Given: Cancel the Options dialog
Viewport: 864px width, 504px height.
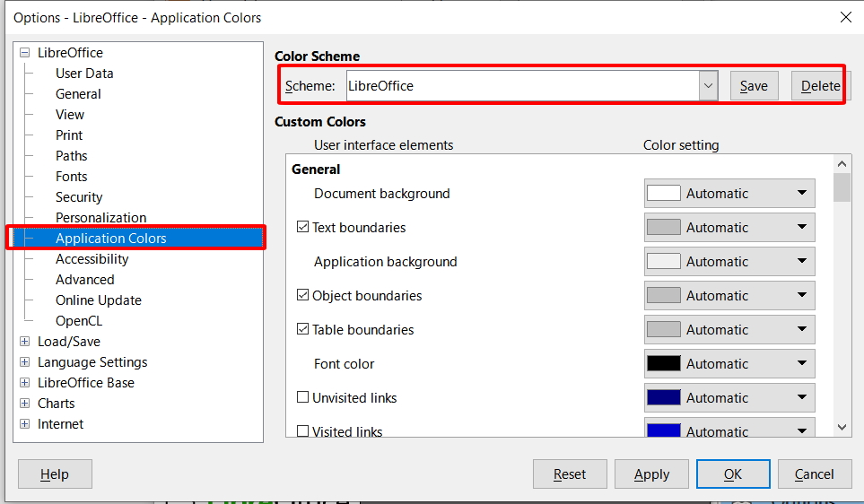Looking at the screenshot, I should pyautogui.click(x=815, y=474).
